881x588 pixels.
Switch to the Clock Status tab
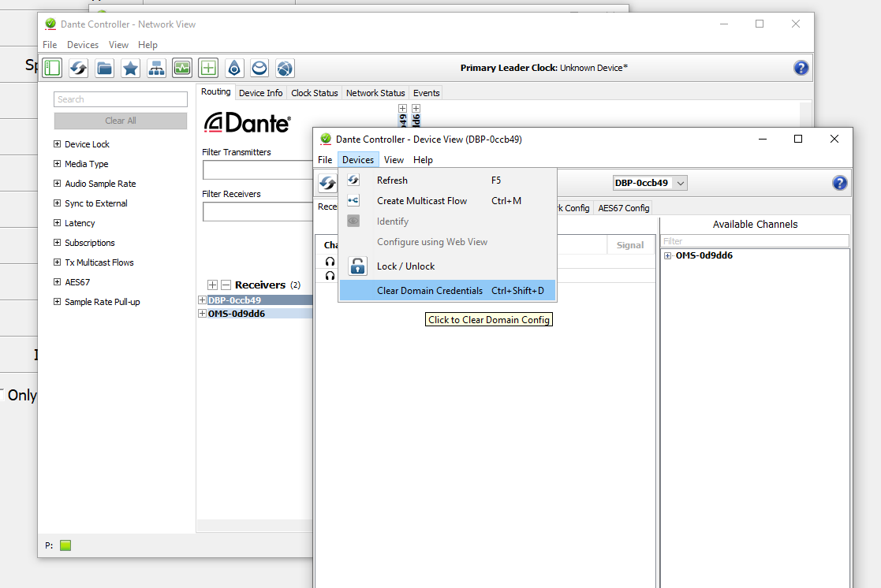(314, 93)
